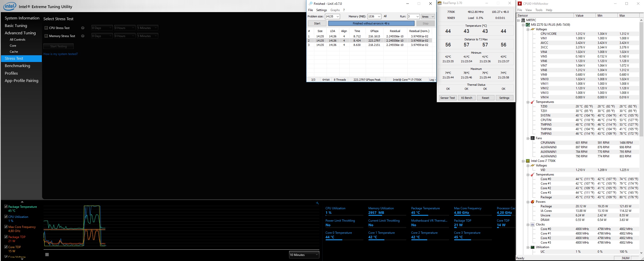
Task: Click the RealTemp Reset button
Action: click(x=485, y=98)
